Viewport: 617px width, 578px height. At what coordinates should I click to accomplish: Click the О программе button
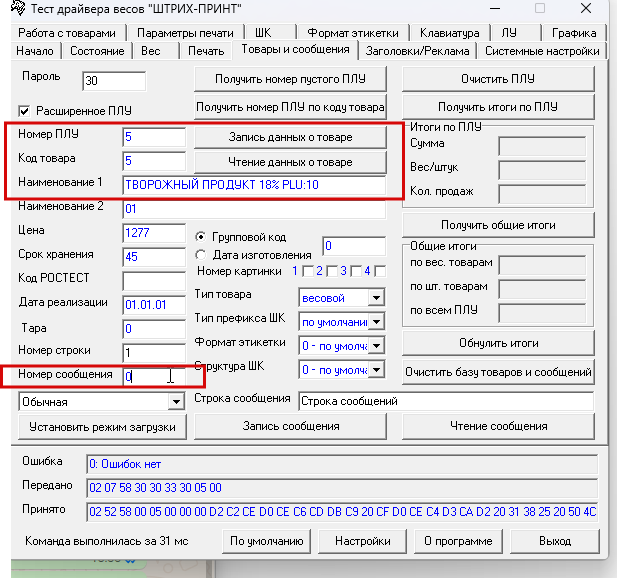point(458,541)
